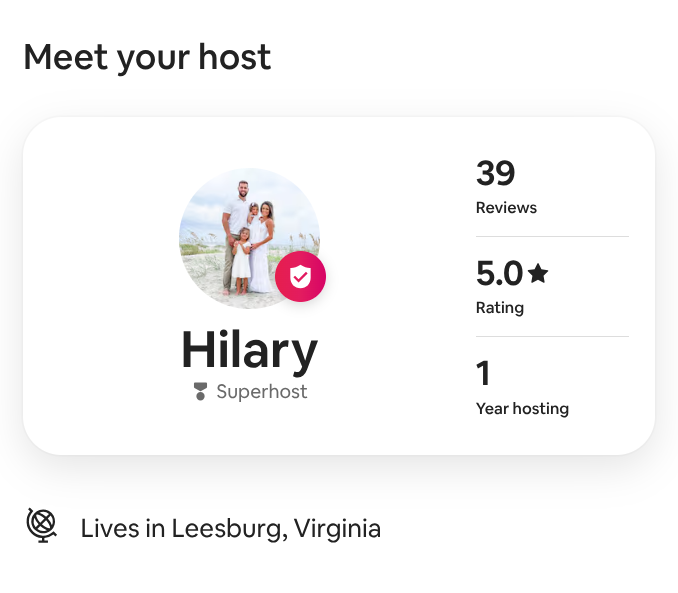Click the divider line below Rating
This screenshot has height=593, width=678.
pyautogui.click(x=552, y=336)
